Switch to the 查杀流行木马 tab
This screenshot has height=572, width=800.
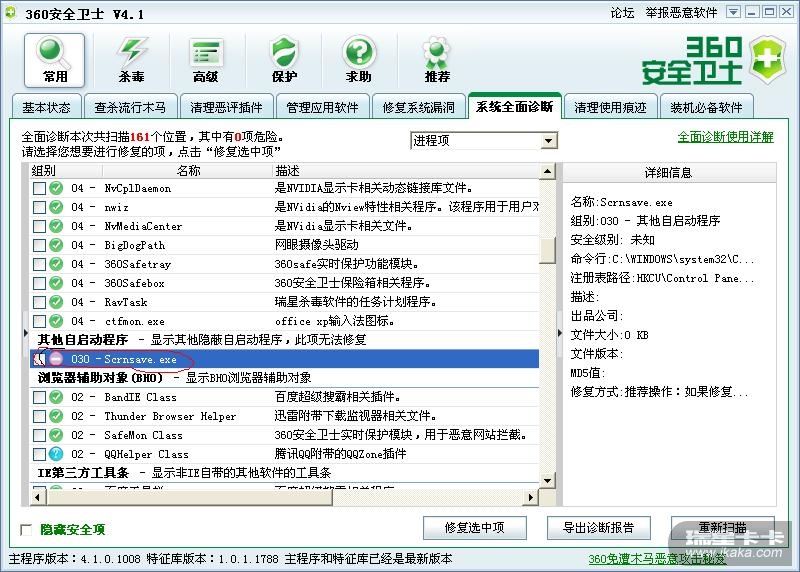tap(131, 107)
